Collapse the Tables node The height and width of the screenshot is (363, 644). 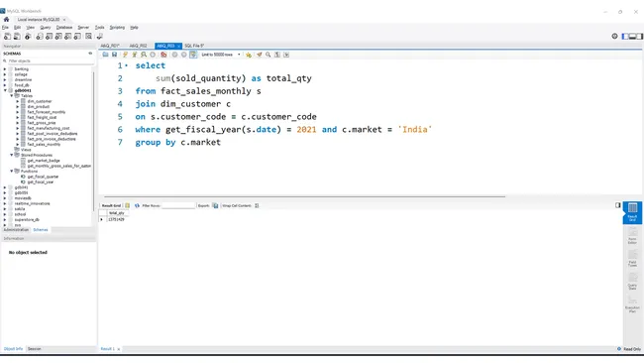(12, 96)
